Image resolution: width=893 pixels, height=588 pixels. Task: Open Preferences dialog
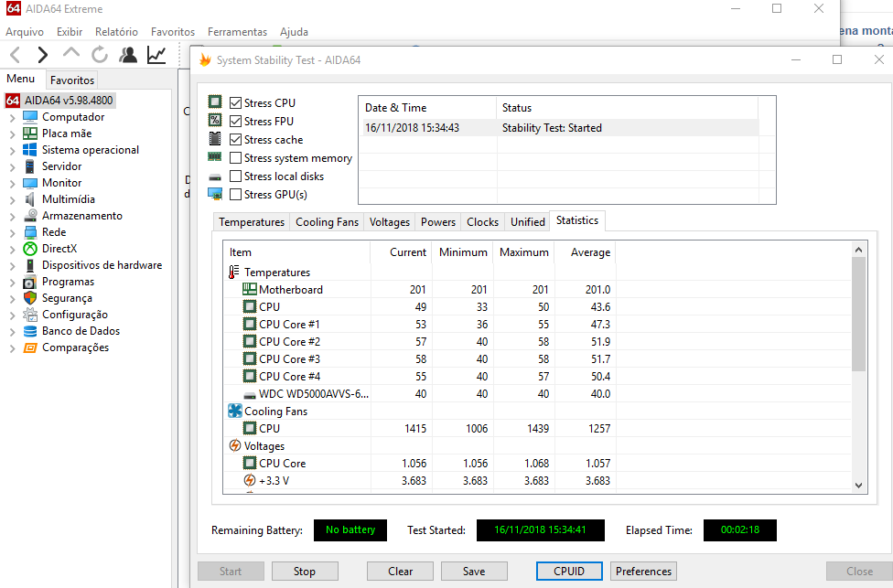643,571
